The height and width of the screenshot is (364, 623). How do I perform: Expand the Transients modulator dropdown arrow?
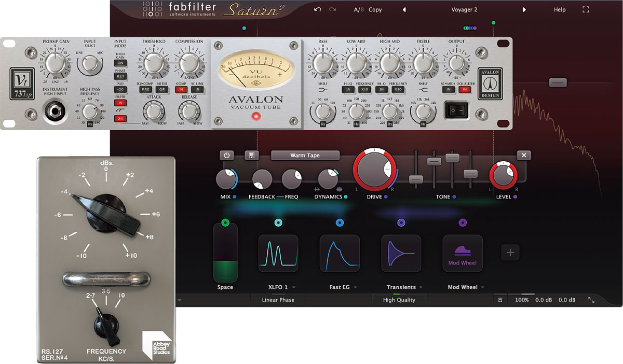421,287
